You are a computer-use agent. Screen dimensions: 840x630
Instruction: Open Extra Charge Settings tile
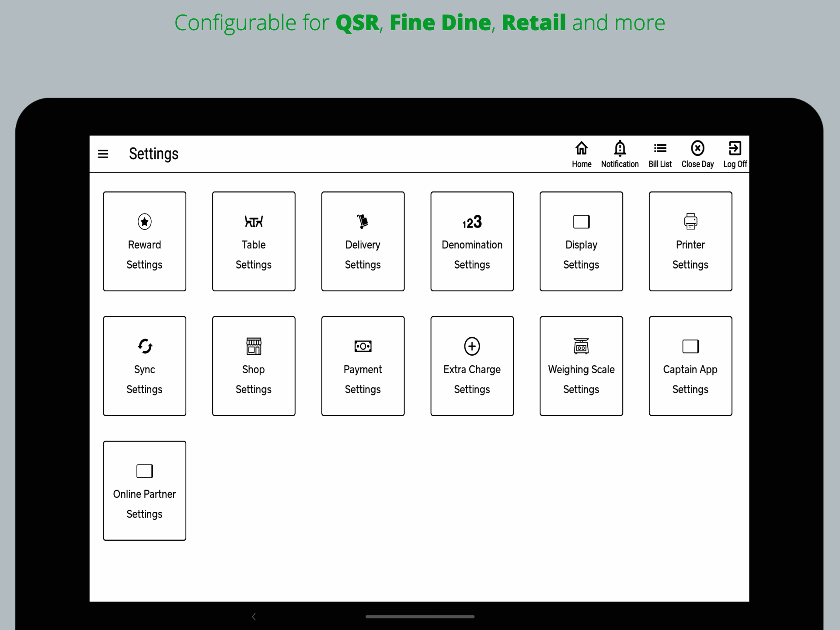point(472,366)
